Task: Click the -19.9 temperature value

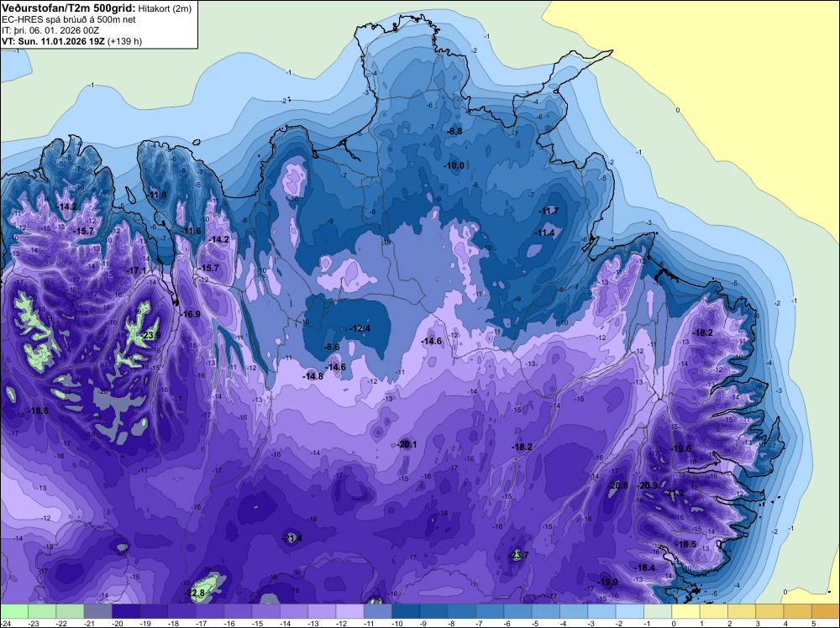Action: (608, 583)
